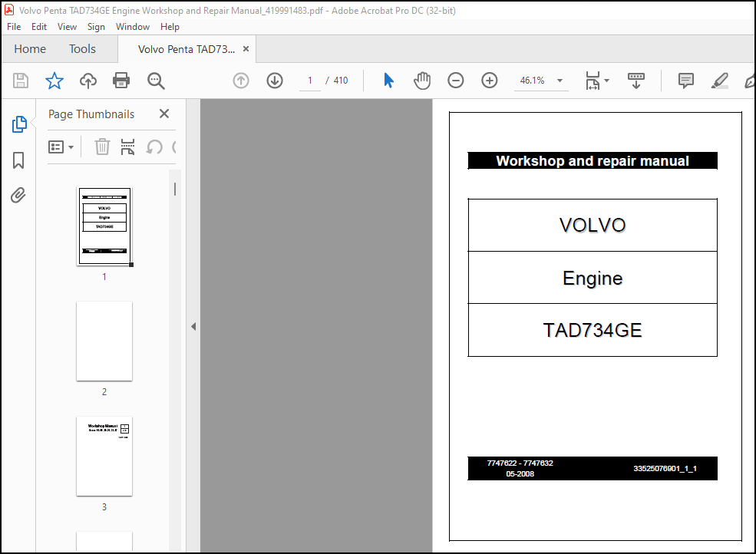Click the 'Workshop and repair manual' heading
The height and width of the screenshot is (554, 756).
click(x=593, y=160)
